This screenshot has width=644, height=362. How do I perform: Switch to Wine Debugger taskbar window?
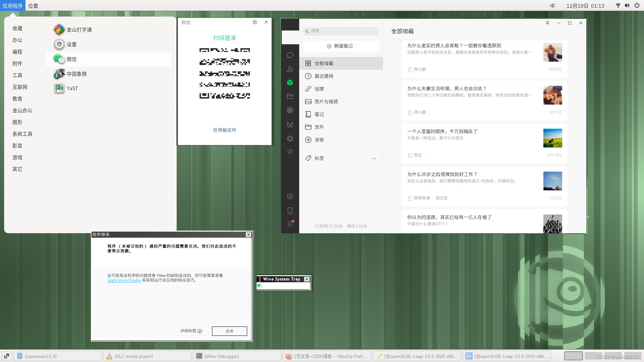pyautogui.click(x=237, y=356)
